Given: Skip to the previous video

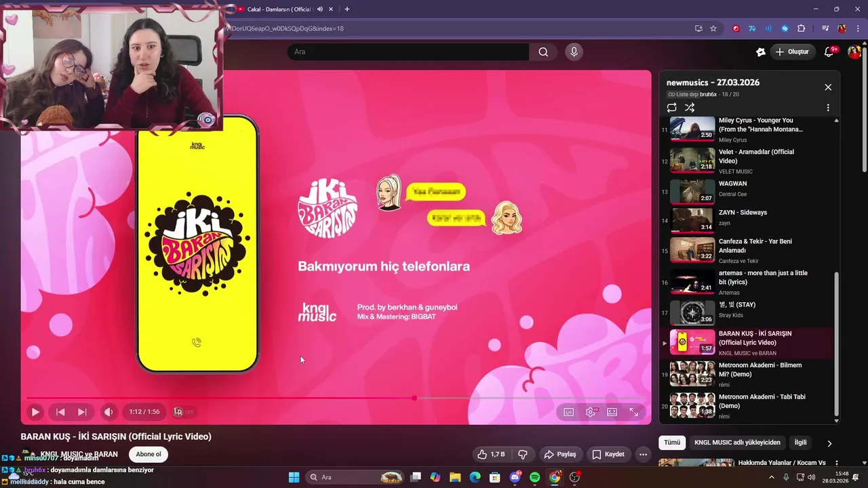Looking at the screenshot, I should coord(60,411).
